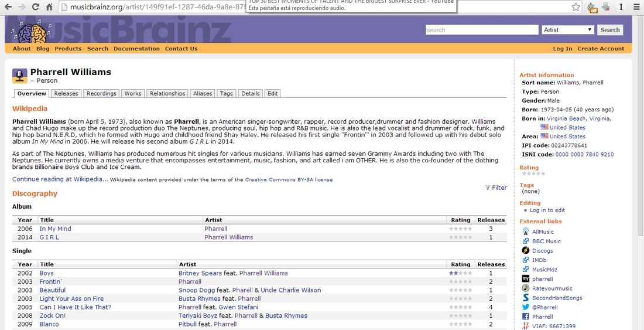Click the United States flag next to Area
This screenshot has width=644, height=330.
[544, 136]
